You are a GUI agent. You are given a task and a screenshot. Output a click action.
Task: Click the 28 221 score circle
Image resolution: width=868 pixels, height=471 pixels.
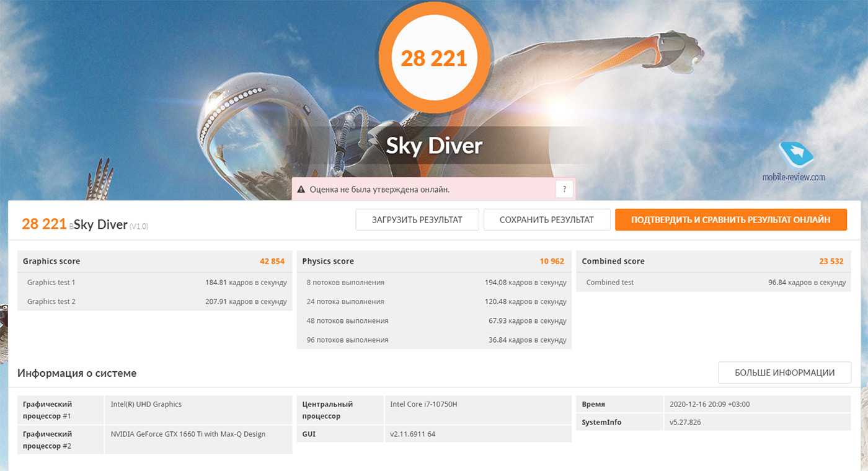434,58
